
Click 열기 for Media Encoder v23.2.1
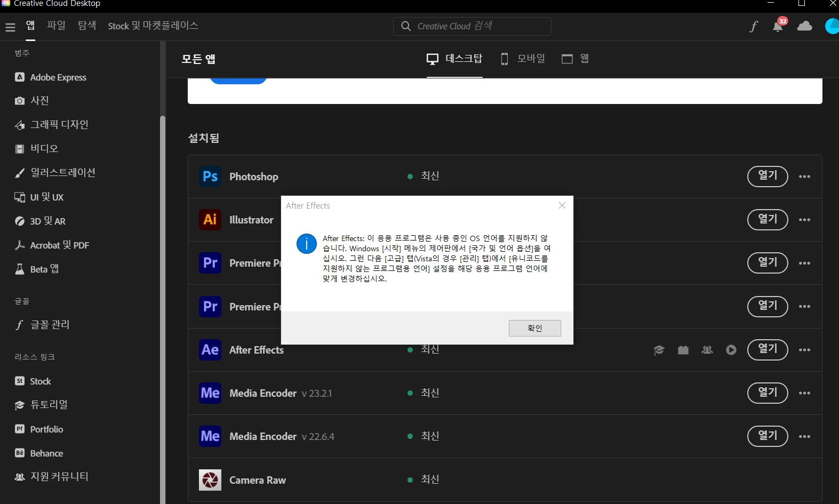[768, 393]
